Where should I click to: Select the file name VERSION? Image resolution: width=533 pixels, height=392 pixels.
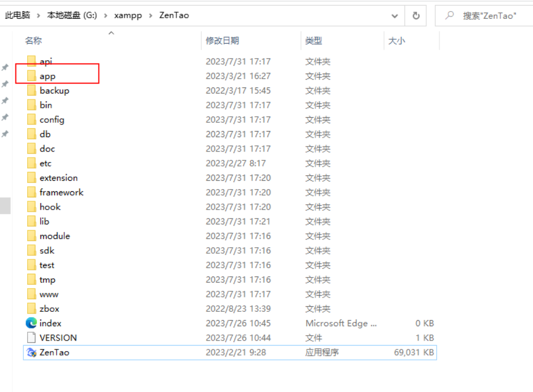click(x=58, y=338)
